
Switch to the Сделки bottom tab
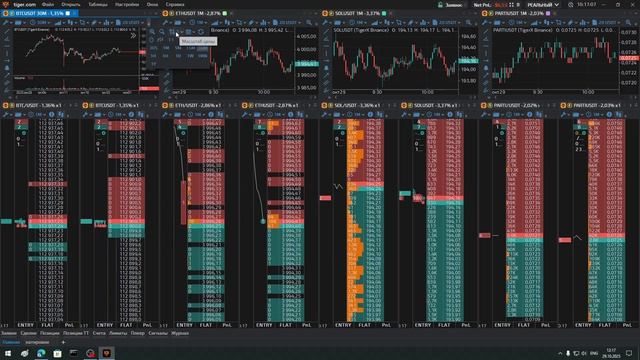tap(29, 333)
